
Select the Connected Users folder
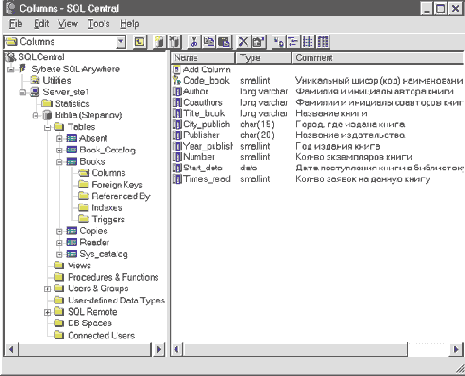point(95,335)
